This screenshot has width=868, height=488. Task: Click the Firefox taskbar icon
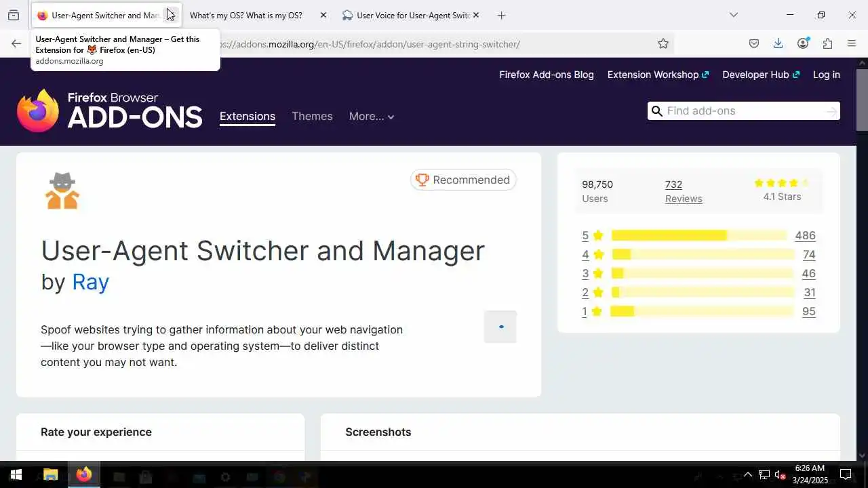point(84,474)
